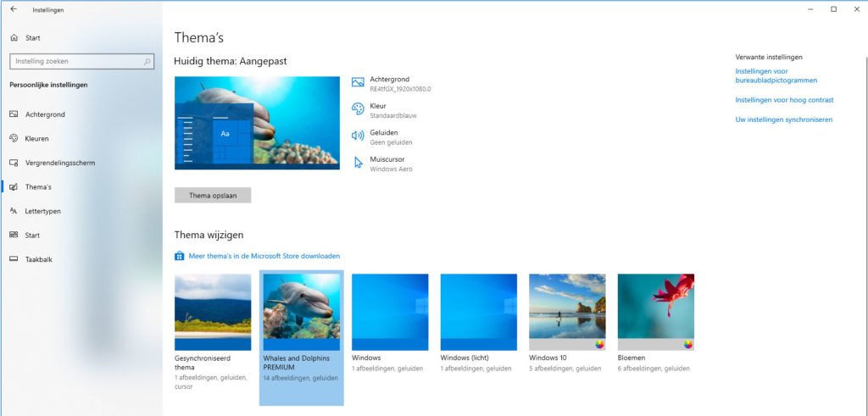
Task: Click color wheel badge on Bloemen theme
Action: pyautogui.click(x=688, y=345)
